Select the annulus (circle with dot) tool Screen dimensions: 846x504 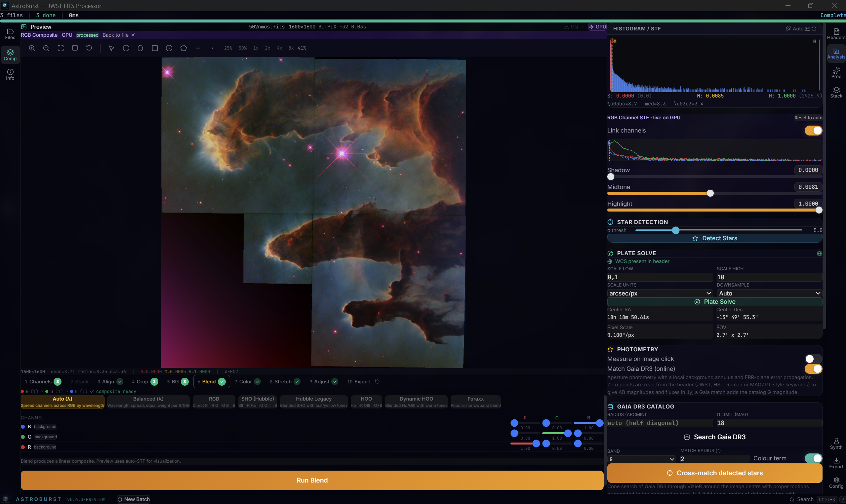tap(169, 48)
